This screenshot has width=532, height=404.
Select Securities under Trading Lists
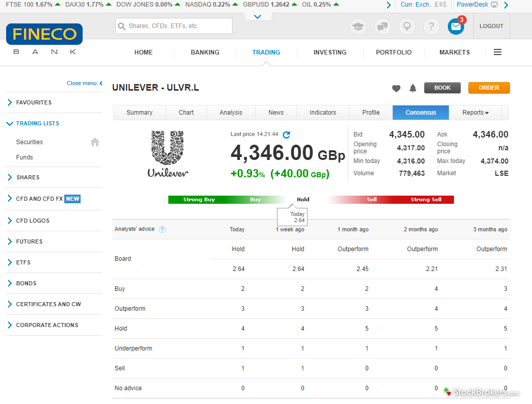(30, 142)
